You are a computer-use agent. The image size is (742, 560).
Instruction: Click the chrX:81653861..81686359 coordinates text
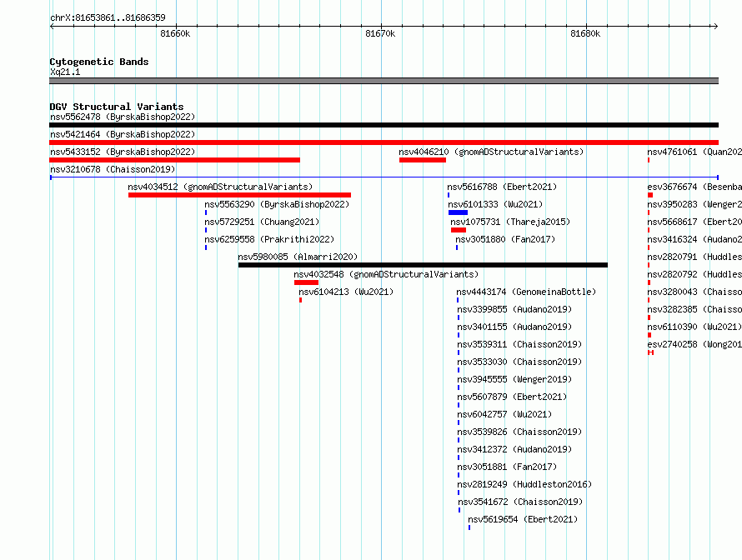click(x=108, y=18)
